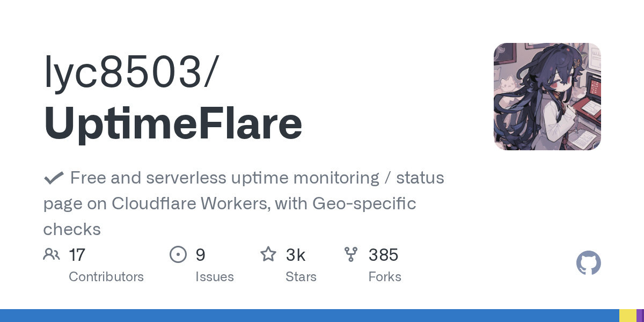Click the Contributors people icon
The image size is (644, 322).
(x=52, y=254)
